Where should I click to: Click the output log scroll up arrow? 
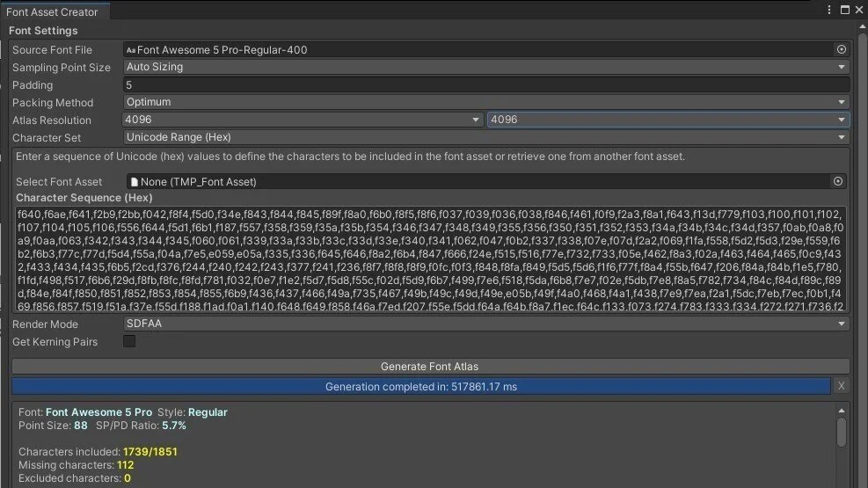point(842,411)
